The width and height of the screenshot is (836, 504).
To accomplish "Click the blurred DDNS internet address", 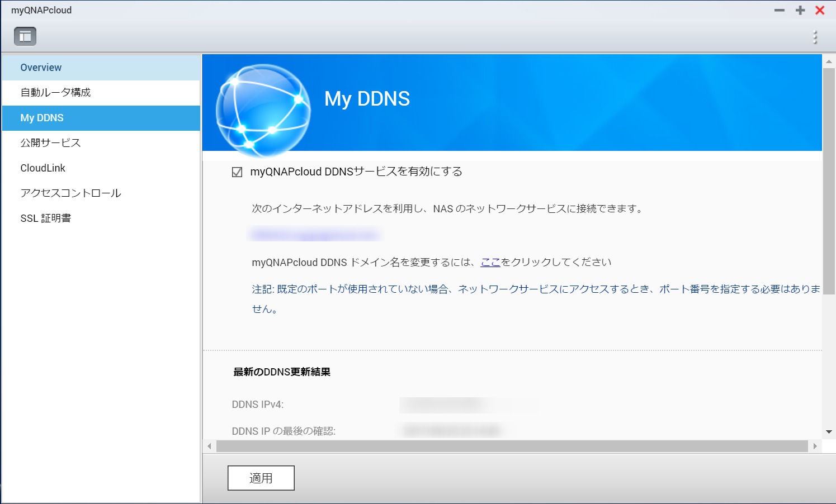I will click(315, 235).
